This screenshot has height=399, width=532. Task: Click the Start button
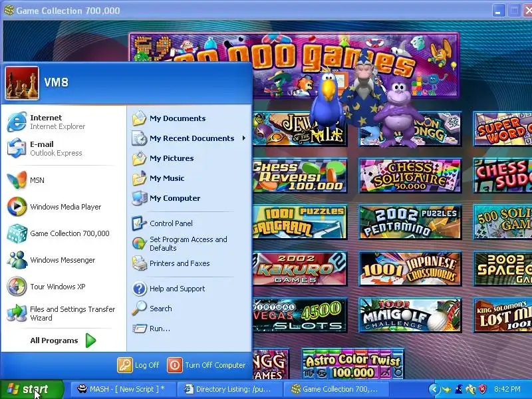(31, 389)
